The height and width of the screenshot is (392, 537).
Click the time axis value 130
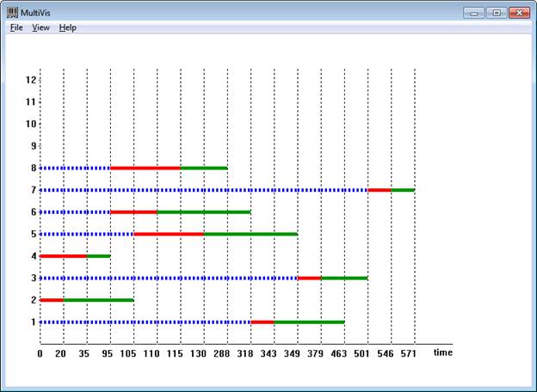[198, 353]
